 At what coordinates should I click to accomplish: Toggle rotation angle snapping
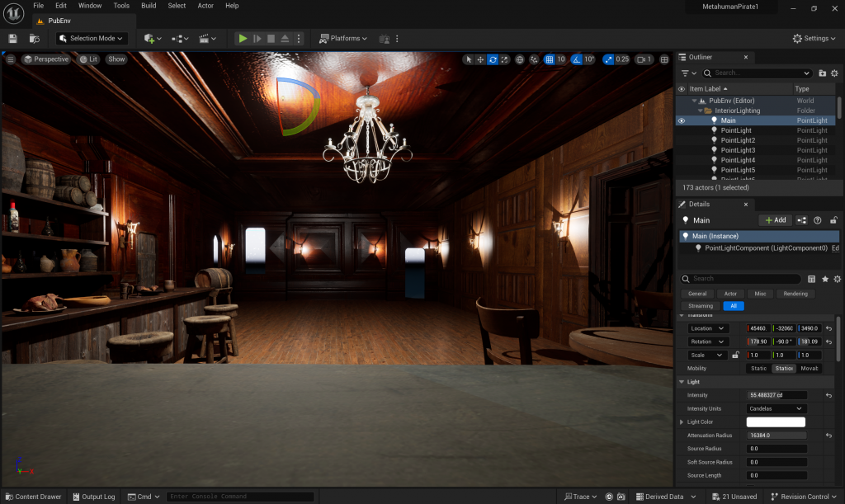(x=577, y=59)
